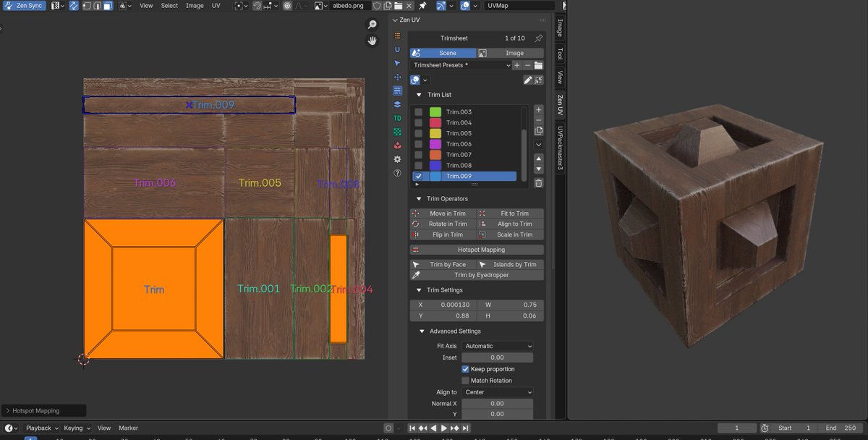Click the Fit to Trim button

[510, 213]
